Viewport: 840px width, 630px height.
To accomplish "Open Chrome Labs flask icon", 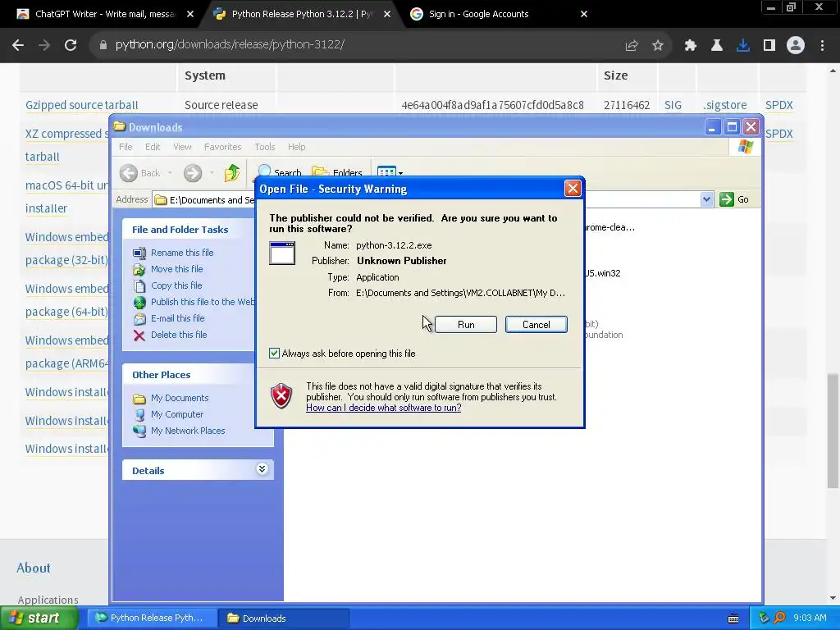I will (717, 46).
